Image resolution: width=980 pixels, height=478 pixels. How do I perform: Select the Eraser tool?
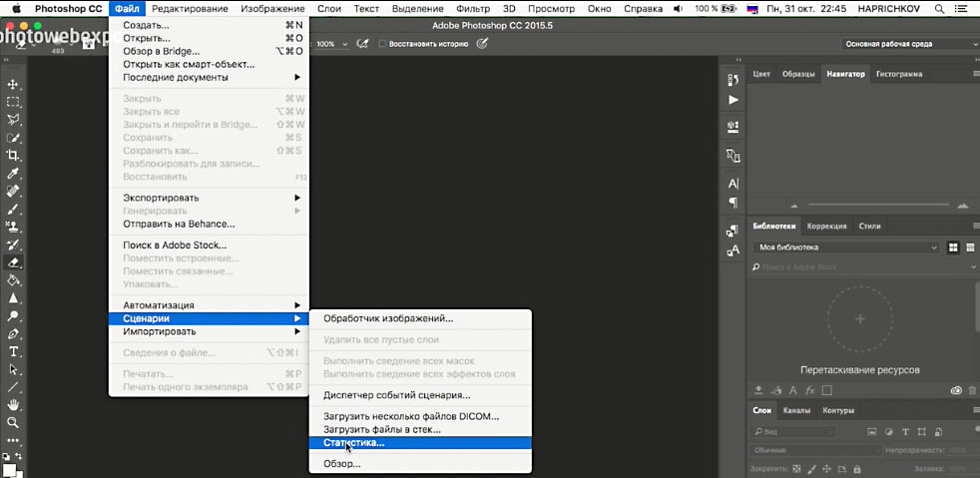[13, 262]
